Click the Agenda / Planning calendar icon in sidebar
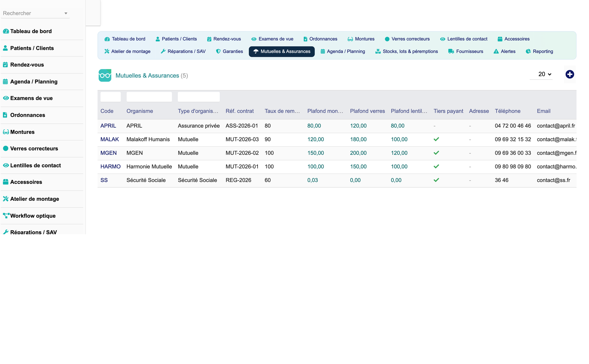The image size is (589, 364). (x=5, y=82)
